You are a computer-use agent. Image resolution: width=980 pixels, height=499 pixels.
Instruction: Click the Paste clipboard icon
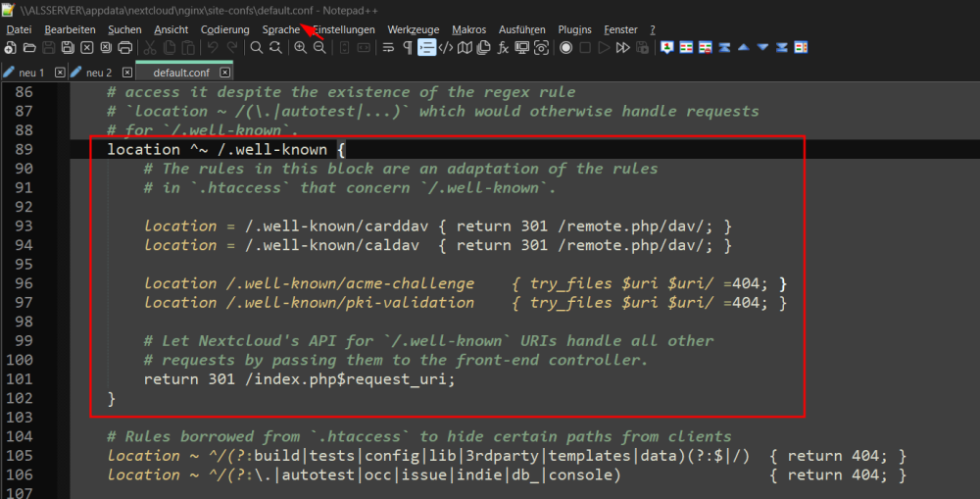187,47
